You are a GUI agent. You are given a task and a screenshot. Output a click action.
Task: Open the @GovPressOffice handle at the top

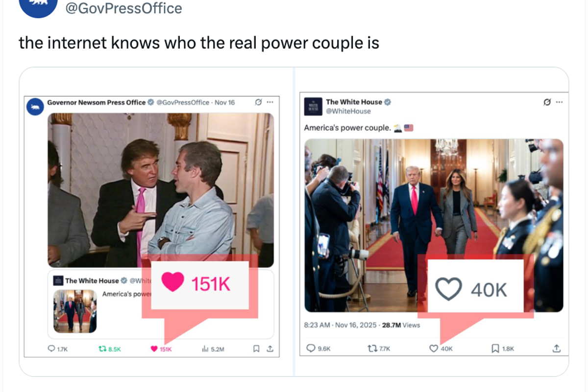[123, 8]
